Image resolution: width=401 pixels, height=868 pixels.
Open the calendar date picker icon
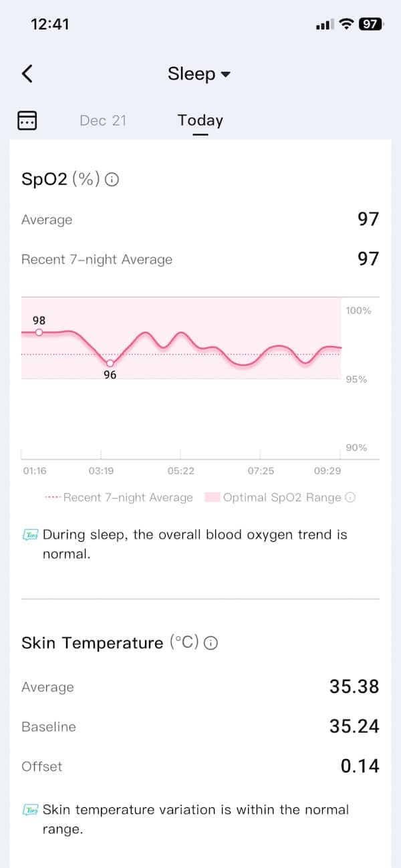point(27,120)
